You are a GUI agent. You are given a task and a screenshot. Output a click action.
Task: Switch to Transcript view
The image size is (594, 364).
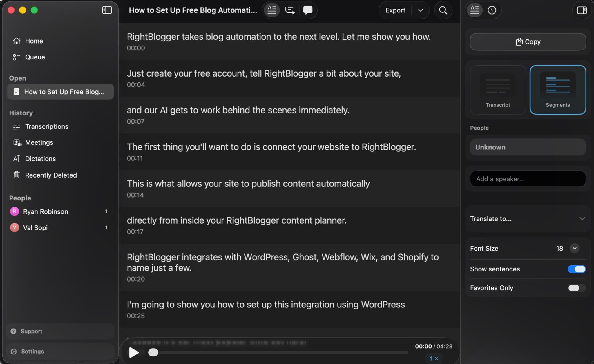click(x=497, y=90)
